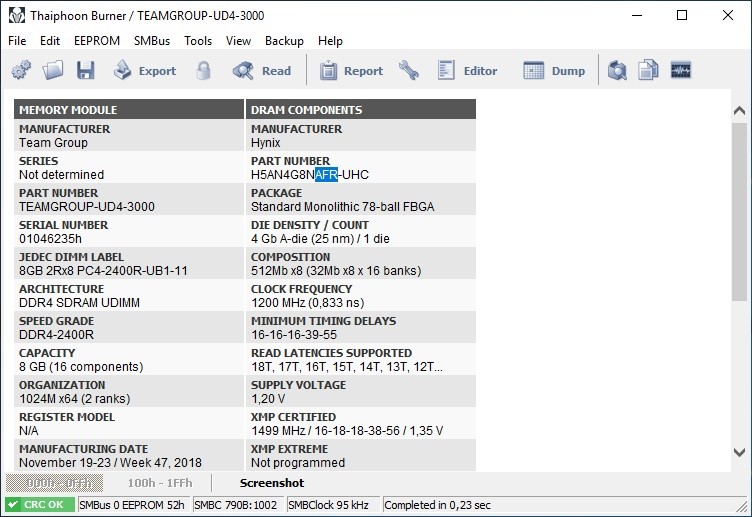Click the scrollbar up arrow
The image size is (752, 517).
(x=739, y=111)
